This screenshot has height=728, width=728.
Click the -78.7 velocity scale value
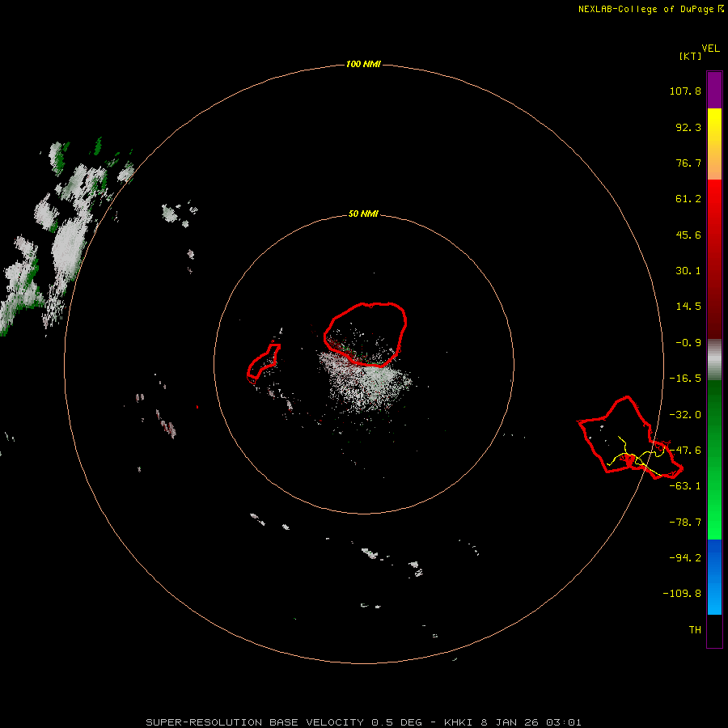tap(685, 523)
